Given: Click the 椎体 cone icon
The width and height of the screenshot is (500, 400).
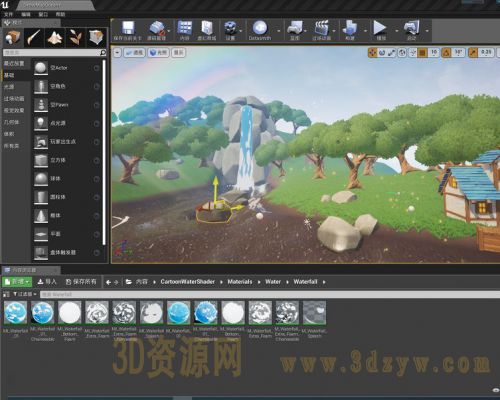Looking at the screenshot, I should point(41,216).
